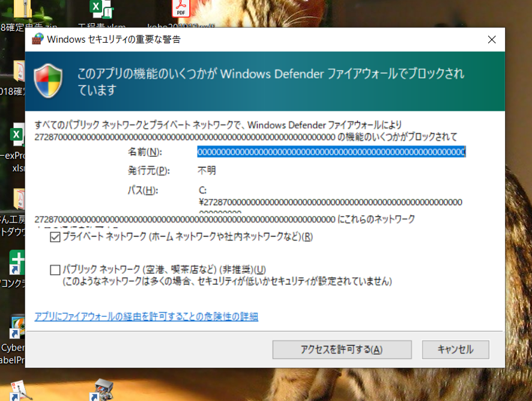Click the firewall title bar icon
This screenshot has height=401, width=532.
coord(38,39)
